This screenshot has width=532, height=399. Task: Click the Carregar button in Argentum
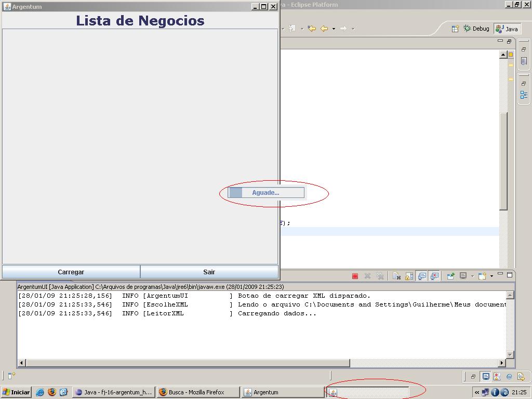[71, 272]
